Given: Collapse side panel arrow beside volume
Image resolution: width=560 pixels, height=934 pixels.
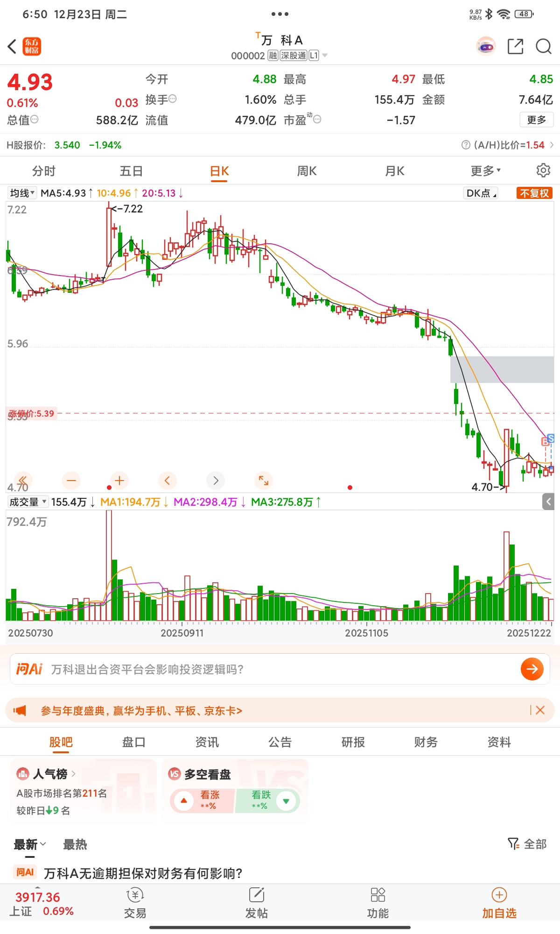Looking at the screenshot, I should 549,502.
